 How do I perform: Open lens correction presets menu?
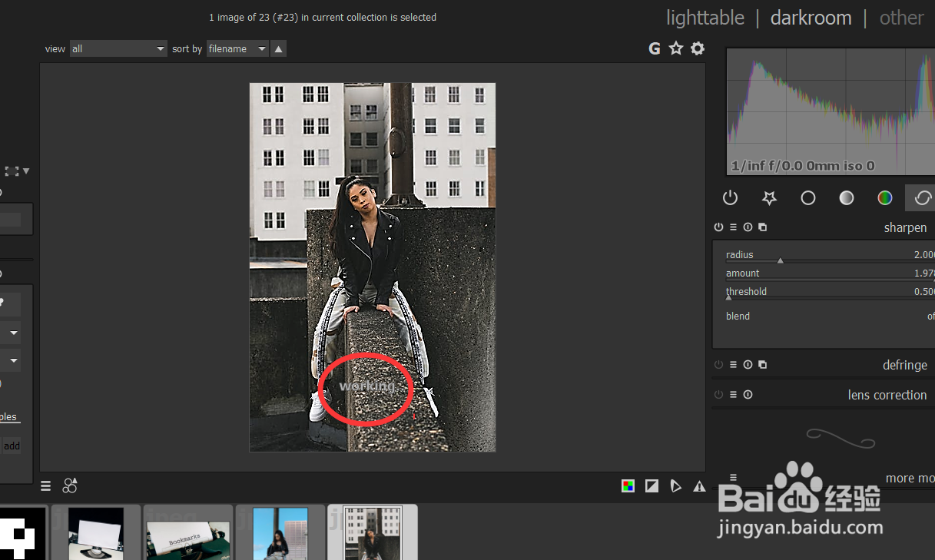tap(733, 395)
